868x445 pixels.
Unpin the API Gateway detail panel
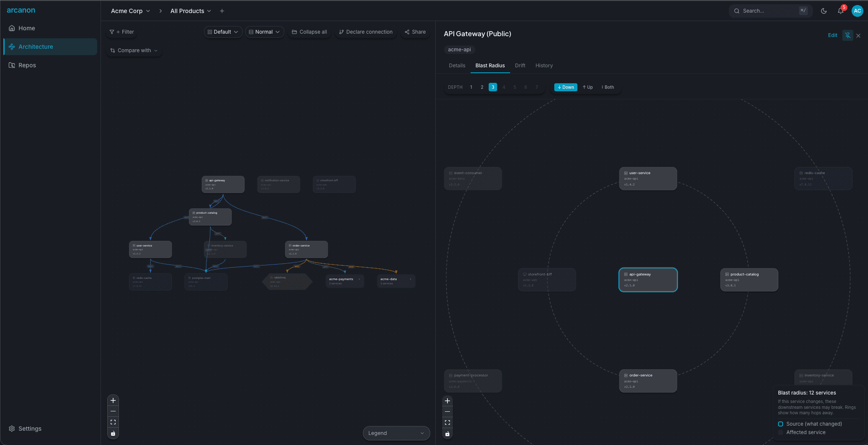pyautogui.click(x=847, y=35)
